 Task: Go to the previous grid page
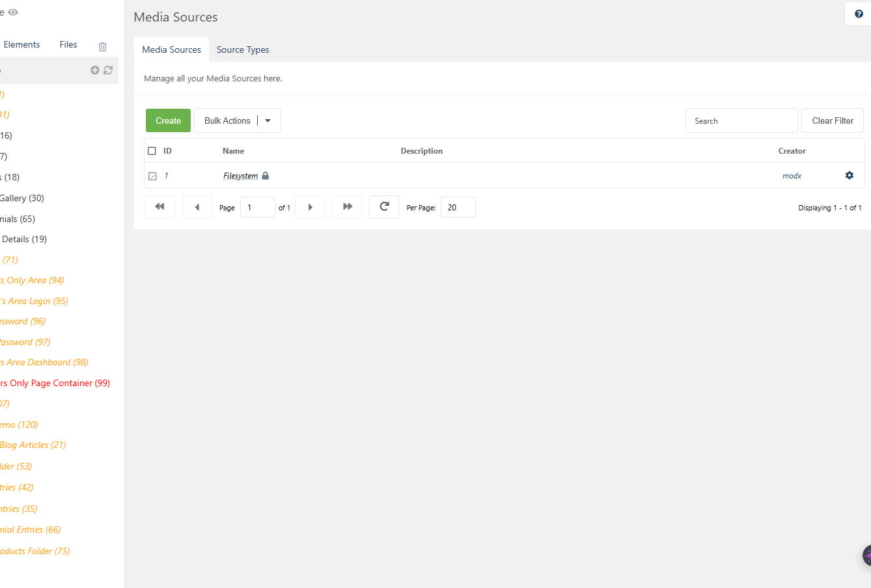tap(197, 207)
